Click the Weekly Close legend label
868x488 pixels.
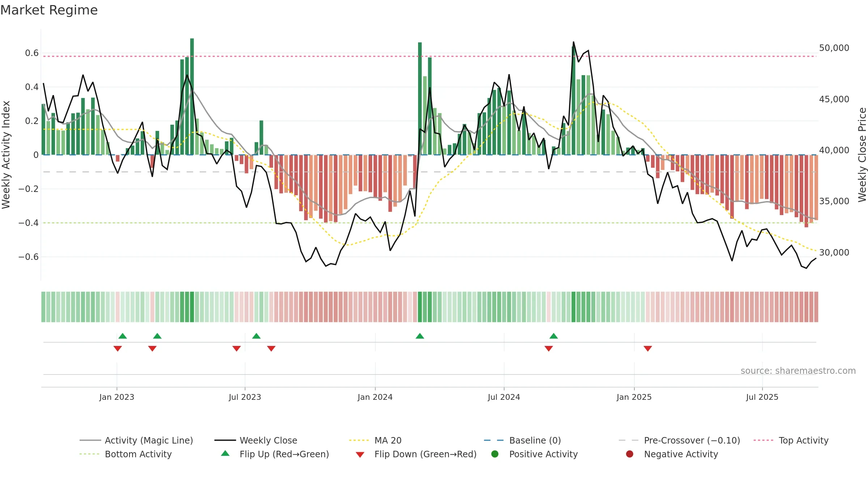click(x=268, y=440)
